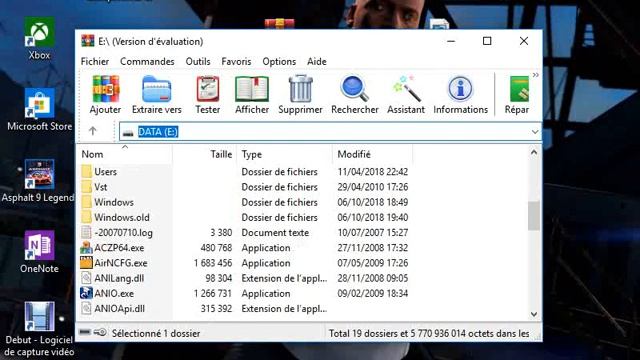This screenshot has width=640, height=360.
Task: Click the AirNCFG.exe file icon
Action: tap(86, 262)
